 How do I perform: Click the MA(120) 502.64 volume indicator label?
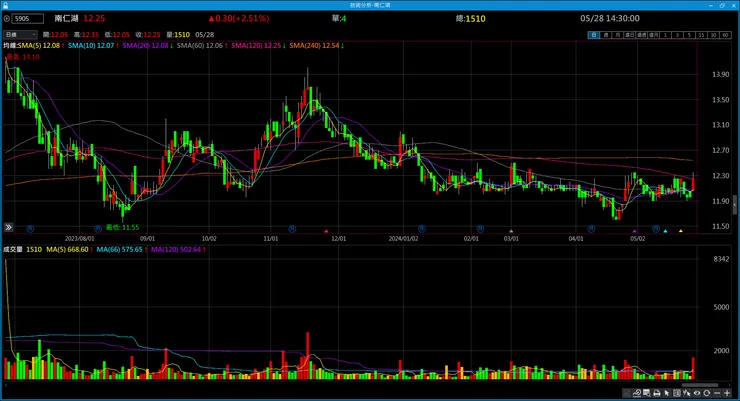178,250
